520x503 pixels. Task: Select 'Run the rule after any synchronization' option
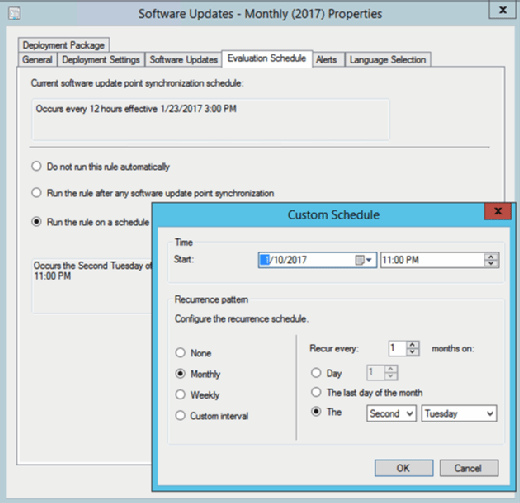pyautogui.click(x=152, y=193)
